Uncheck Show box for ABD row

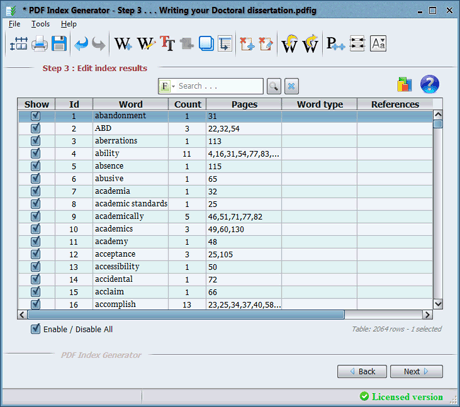tap(36, 128)
